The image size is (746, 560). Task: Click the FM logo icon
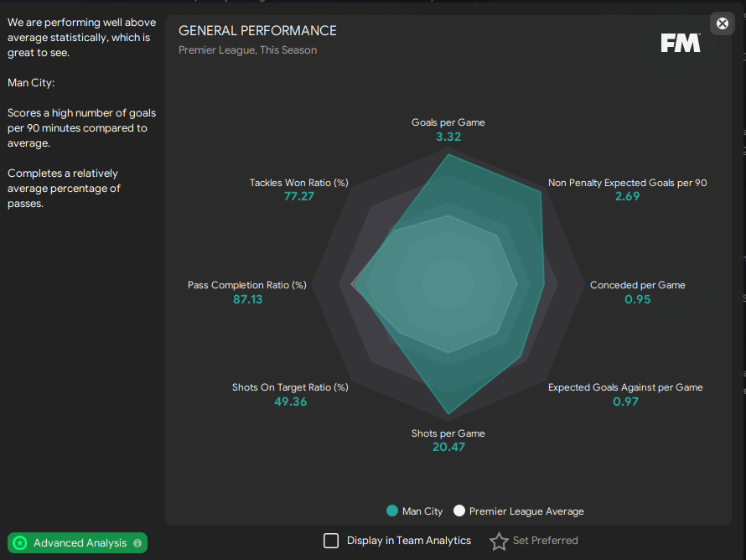[681, 43]
